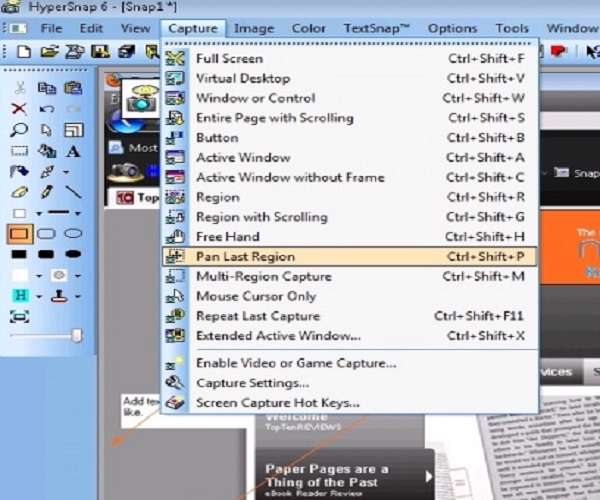This screenshot has width=600, height=500.
Task: Open Extended Active Window dialog
Action: (x=349, y=336)
